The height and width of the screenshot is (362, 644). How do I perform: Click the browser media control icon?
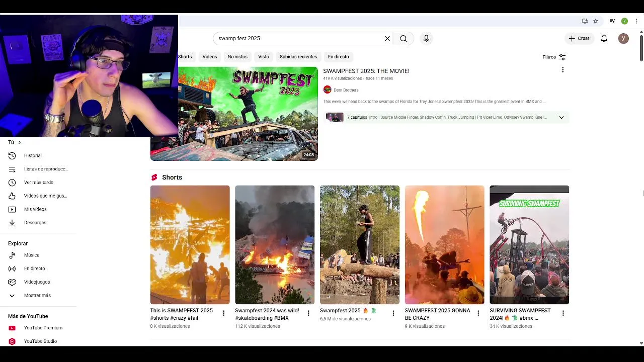(x=612, y=21)
